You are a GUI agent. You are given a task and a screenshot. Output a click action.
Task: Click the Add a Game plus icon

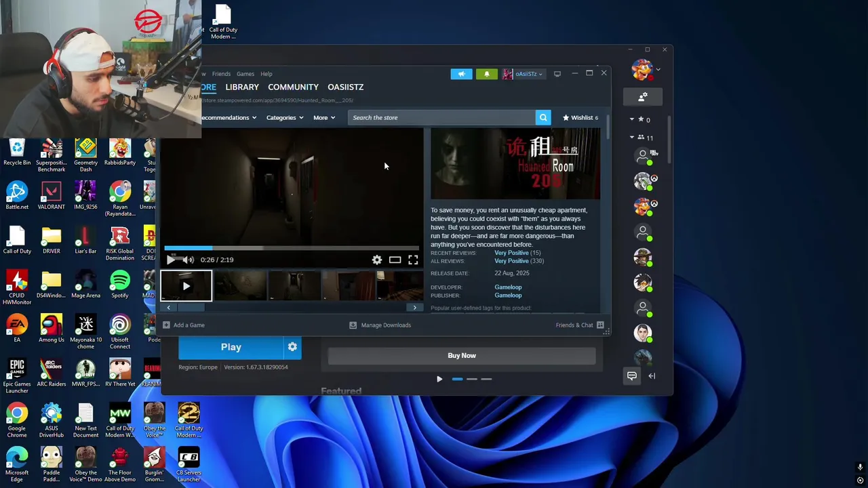(x=166, y=325)
